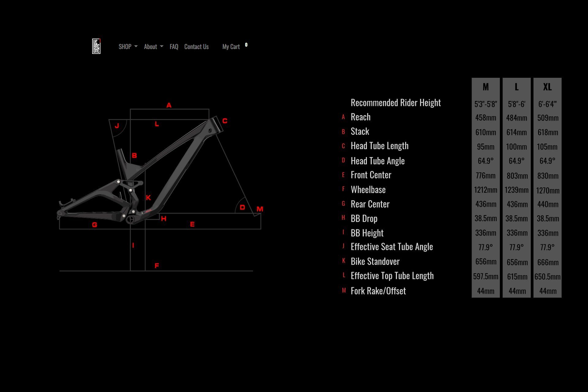Select the M size column header
The image size is (588, 392).
(x=485, y=86)
